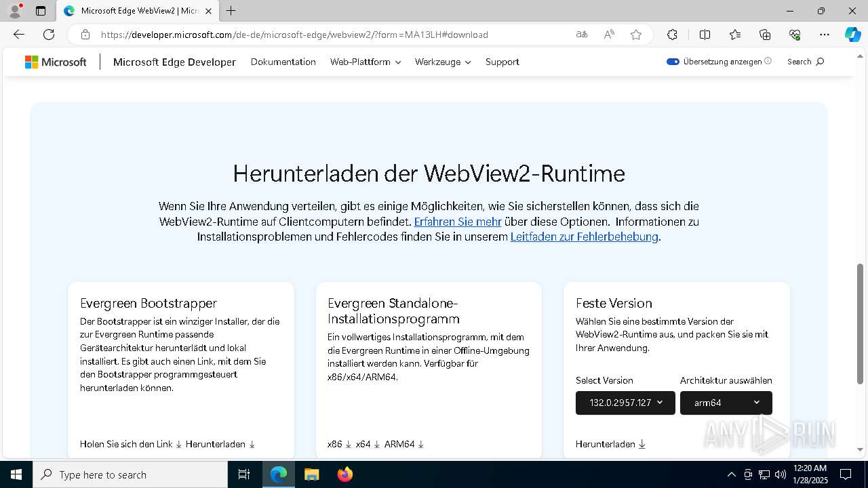Open browser essentials heart icon
Viewport: 868px width, 488px height.
tap(795, 35)
